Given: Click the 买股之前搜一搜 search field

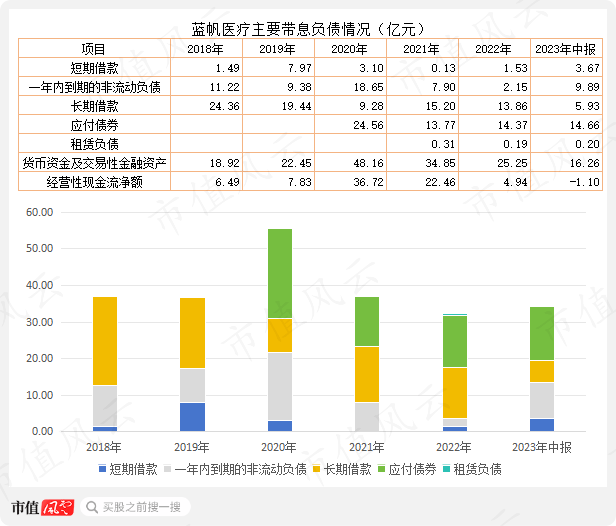Looking at the screenshot, I should tap(136, 507).
